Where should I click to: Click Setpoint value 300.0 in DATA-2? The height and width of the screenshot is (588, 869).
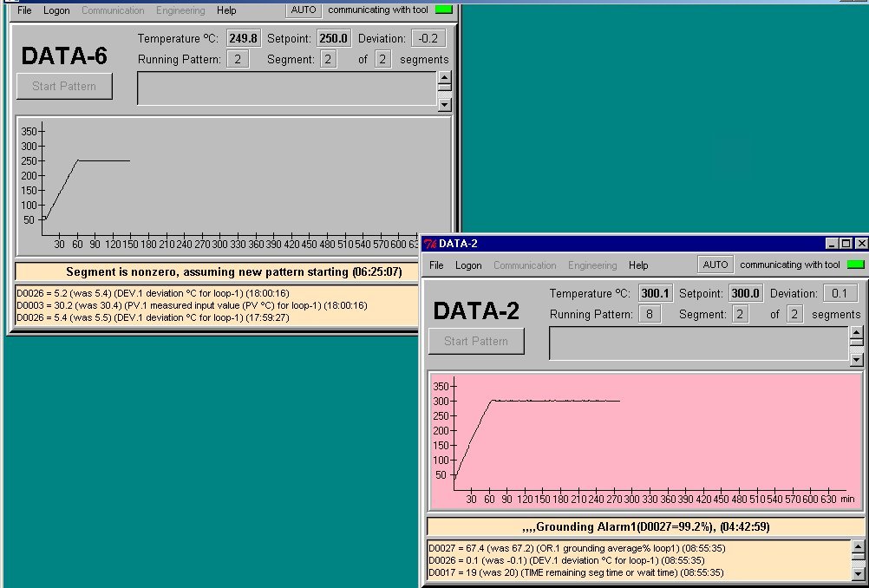point(745,293)
